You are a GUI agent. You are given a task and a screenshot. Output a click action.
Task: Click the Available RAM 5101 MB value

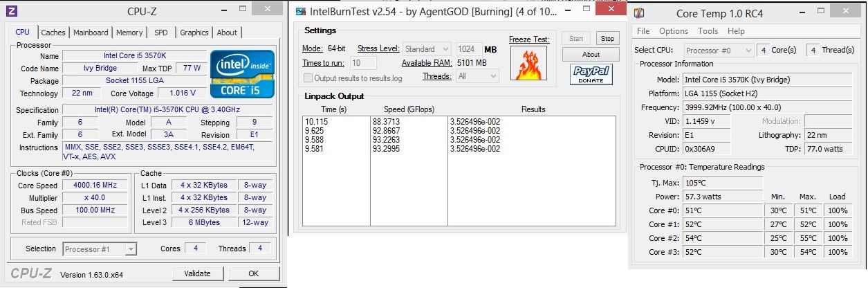(472, 63)
